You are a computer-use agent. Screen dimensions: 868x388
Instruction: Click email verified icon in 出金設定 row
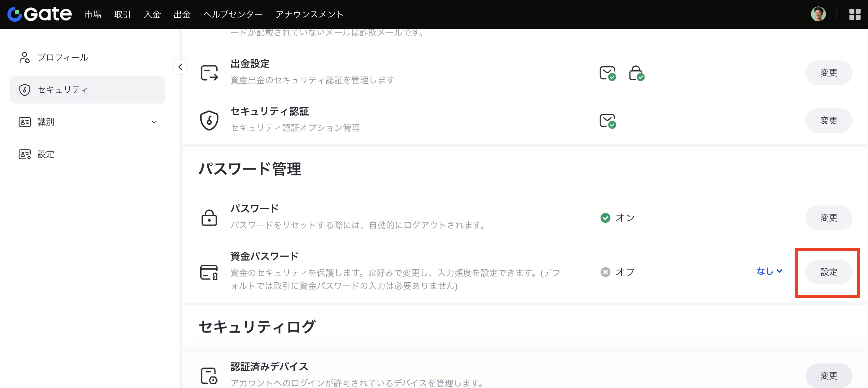click(608, 73)
